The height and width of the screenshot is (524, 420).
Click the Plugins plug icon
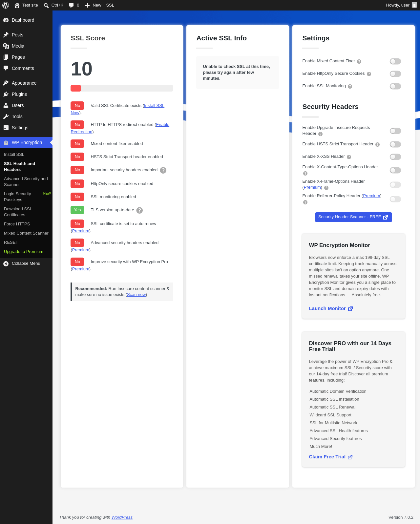tap(6, 94)
